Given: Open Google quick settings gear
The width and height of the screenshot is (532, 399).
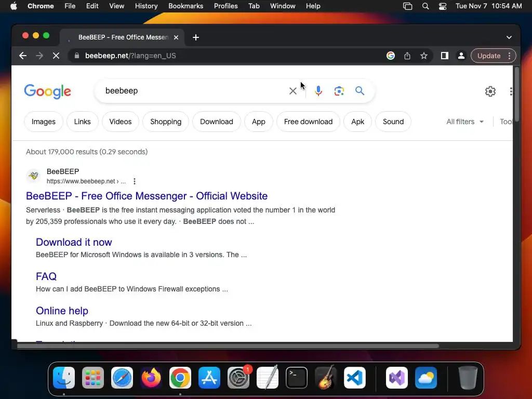Looking at the screenshot, I should pos(490,91).
